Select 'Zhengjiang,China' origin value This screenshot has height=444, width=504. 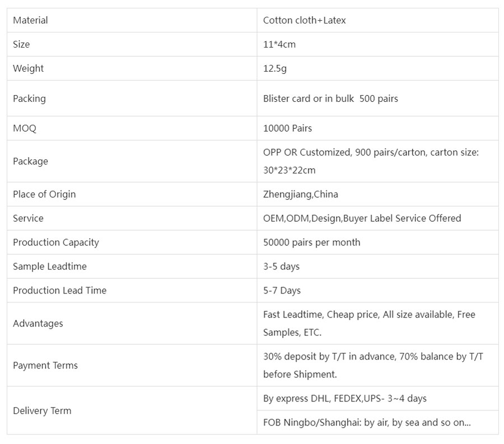pyautogui.click(x=301, y=194)
